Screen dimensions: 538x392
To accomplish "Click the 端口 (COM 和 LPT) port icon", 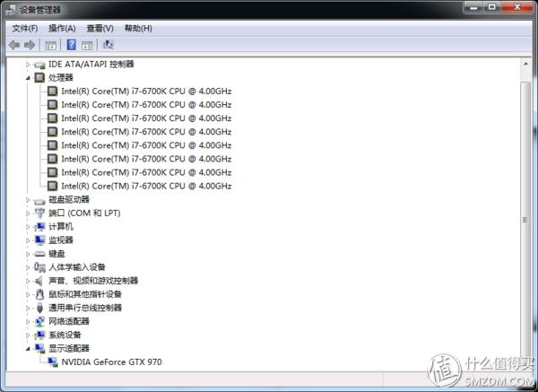I will pyautogui.click(x=39, y=213).
